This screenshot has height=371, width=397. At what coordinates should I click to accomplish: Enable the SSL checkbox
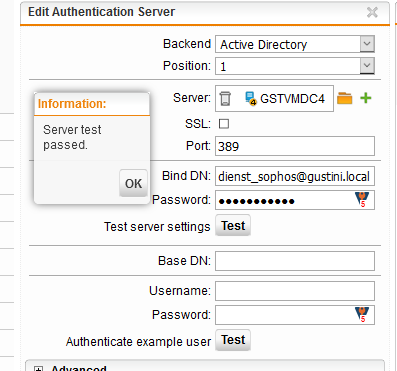click(x=224, y=124)
